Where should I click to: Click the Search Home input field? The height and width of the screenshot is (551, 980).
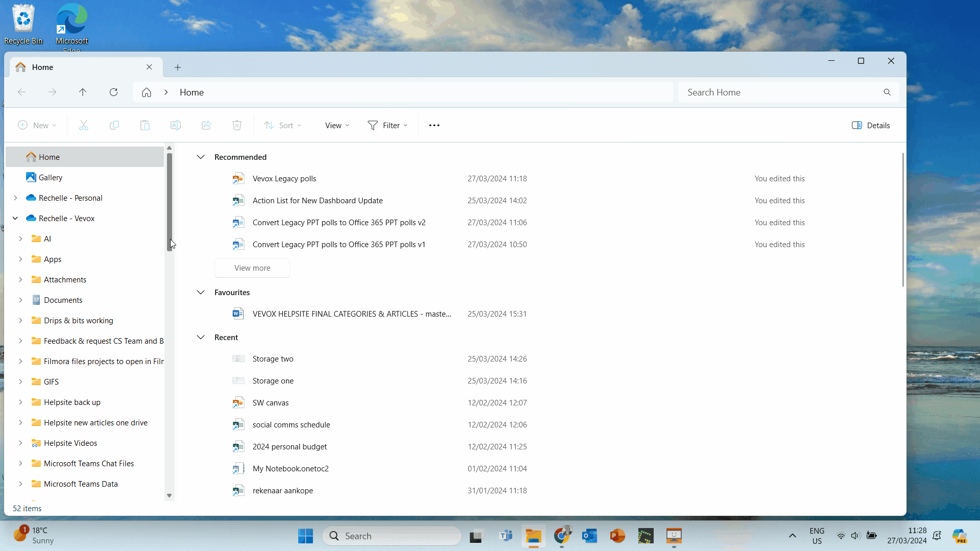pos(781,92)
